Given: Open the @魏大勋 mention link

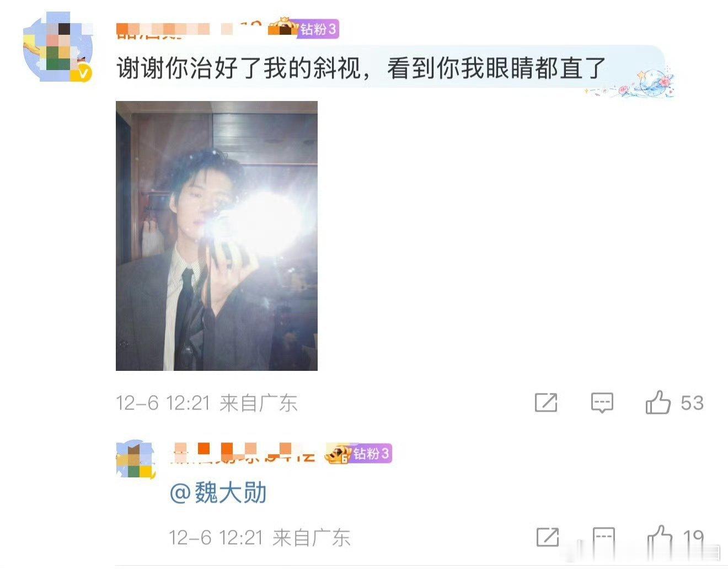Looking at the screenshot, I should tap(218, 492).
